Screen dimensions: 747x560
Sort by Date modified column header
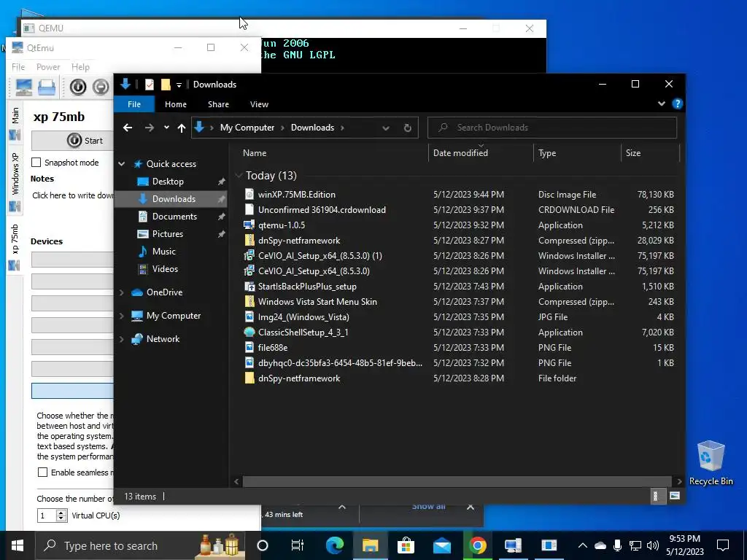coord(481,153)
